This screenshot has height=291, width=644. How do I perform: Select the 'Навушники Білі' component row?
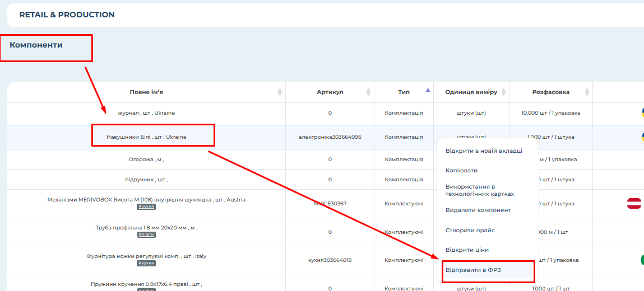(146, 137)
